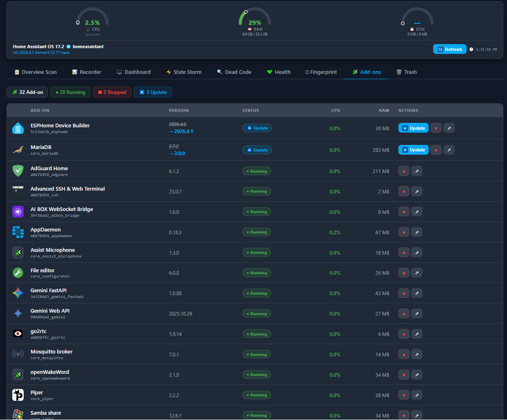Click the Refresh button
This screenshot has width=507, height=420.
click(449, 49)
